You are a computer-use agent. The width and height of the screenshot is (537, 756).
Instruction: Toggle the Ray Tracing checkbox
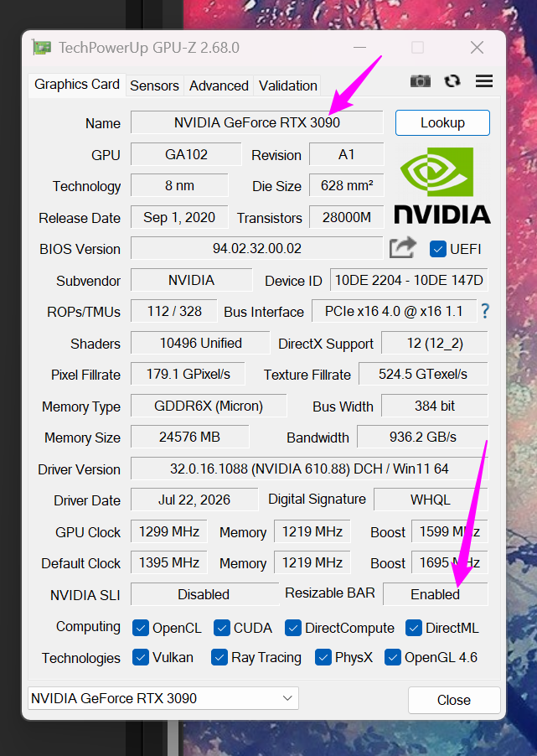[x=219, y=657]
